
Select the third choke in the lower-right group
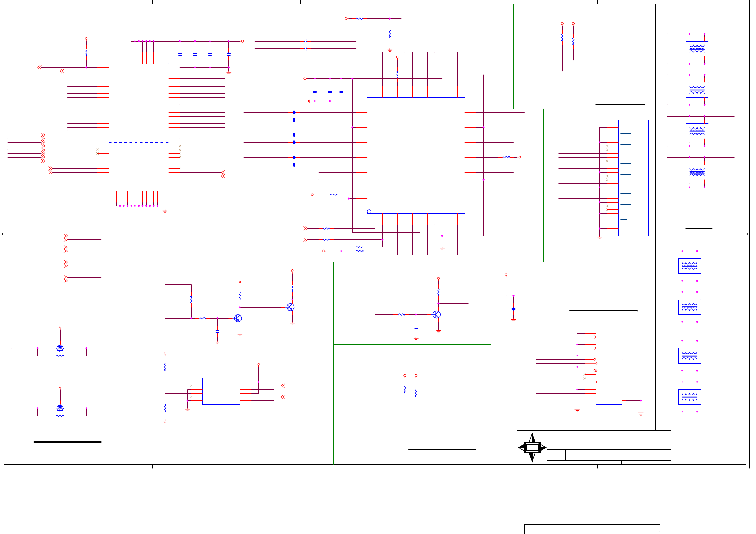(x=690, y=356)
